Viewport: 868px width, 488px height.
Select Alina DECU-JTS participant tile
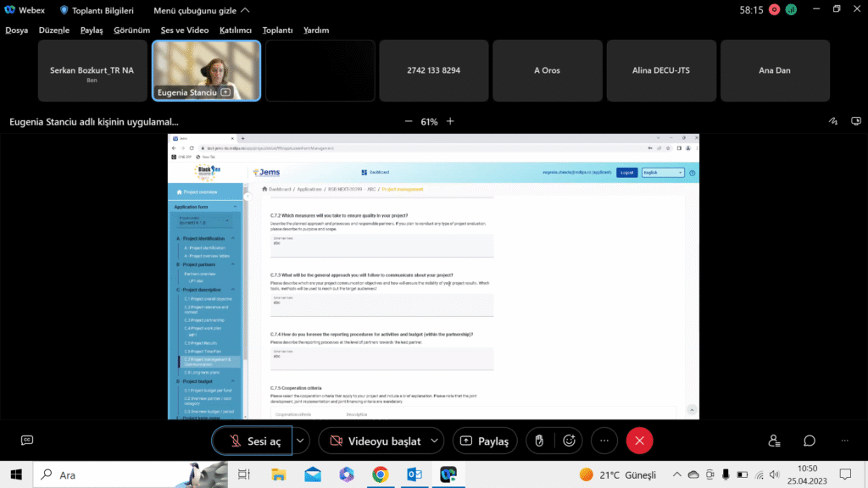[x=660, y=70]
